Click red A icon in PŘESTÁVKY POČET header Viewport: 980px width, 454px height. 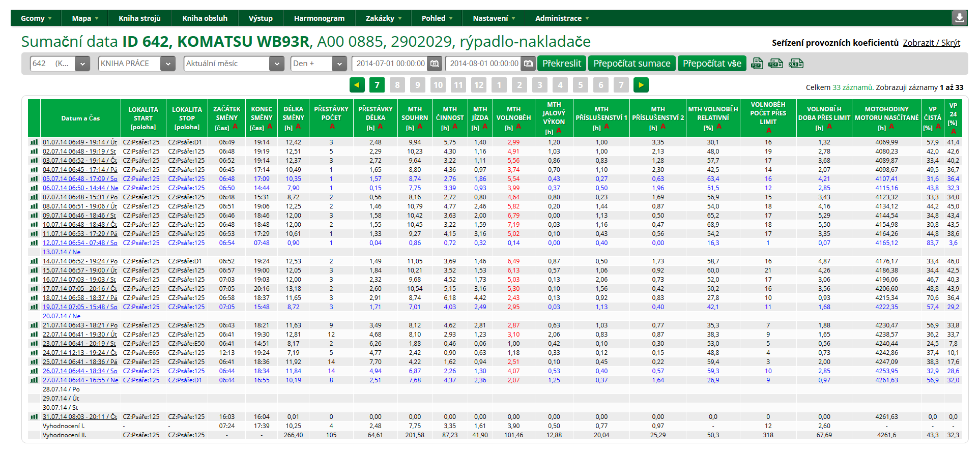(x=332, y=127)
